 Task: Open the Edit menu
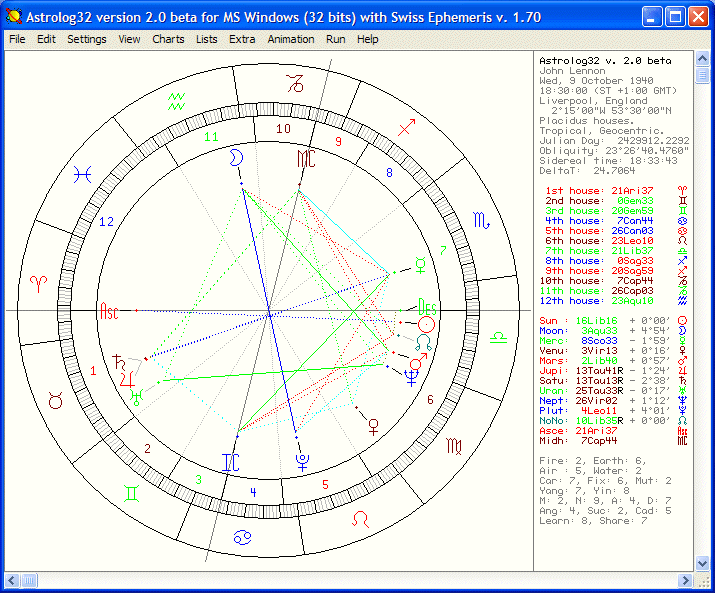46,39
